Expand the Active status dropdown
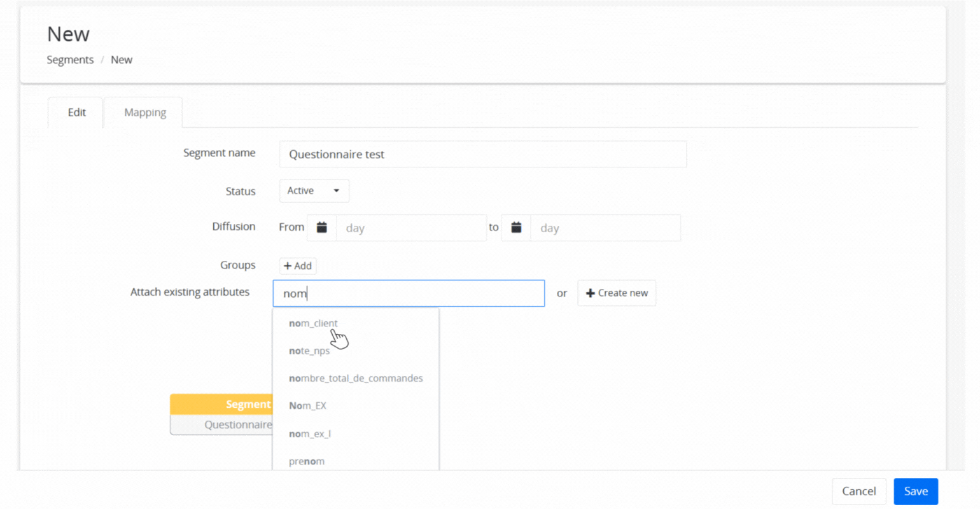980x509 pixels. [314, 191]
